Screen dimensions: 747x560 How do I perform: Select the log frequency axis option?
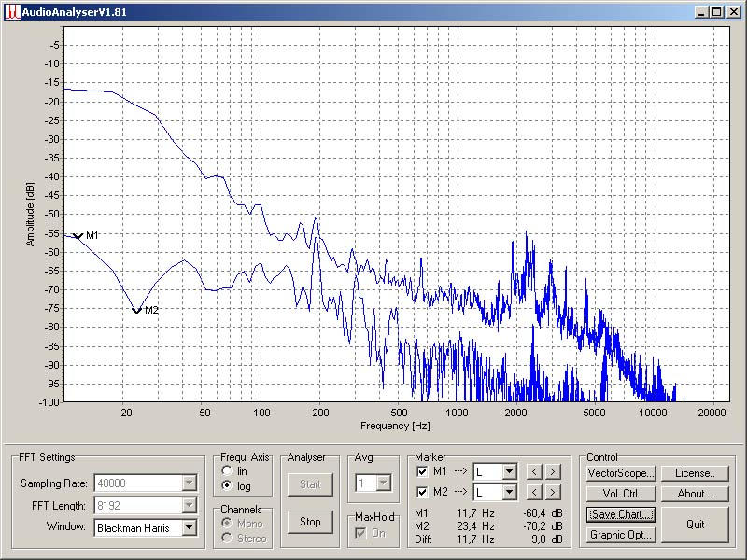[227, 485]
